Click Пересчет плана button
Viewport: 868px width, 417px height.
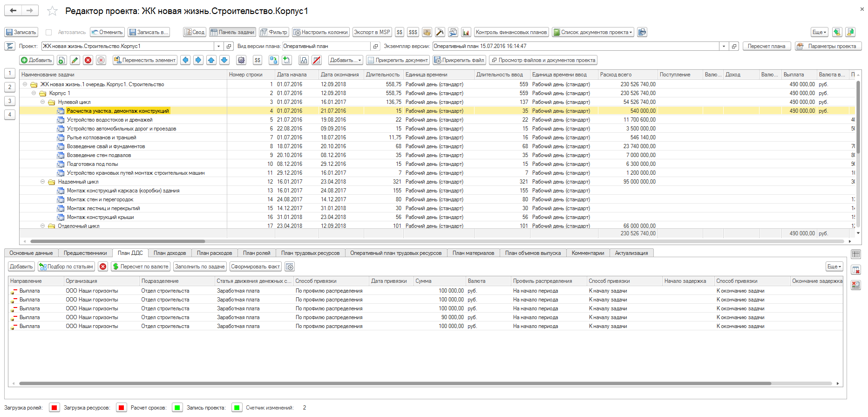click(x=766, y=46)
